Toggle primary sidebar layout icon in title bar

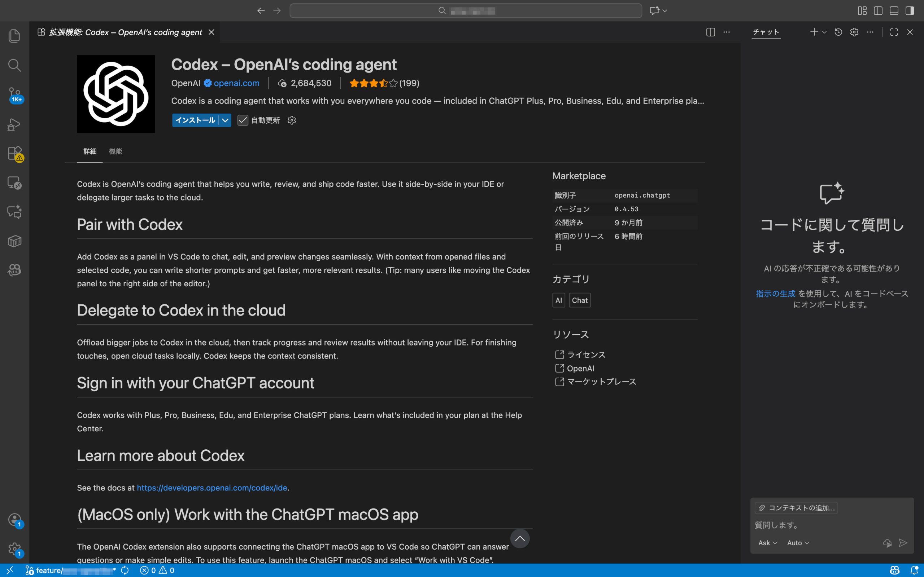click(x=878, y=11)
